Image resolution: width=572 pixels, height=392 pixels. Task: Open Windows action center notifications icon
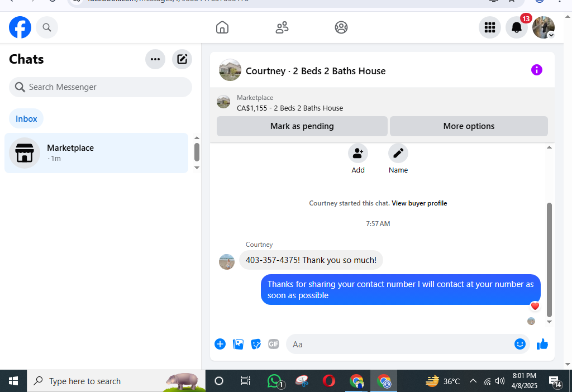pos(555,381)
